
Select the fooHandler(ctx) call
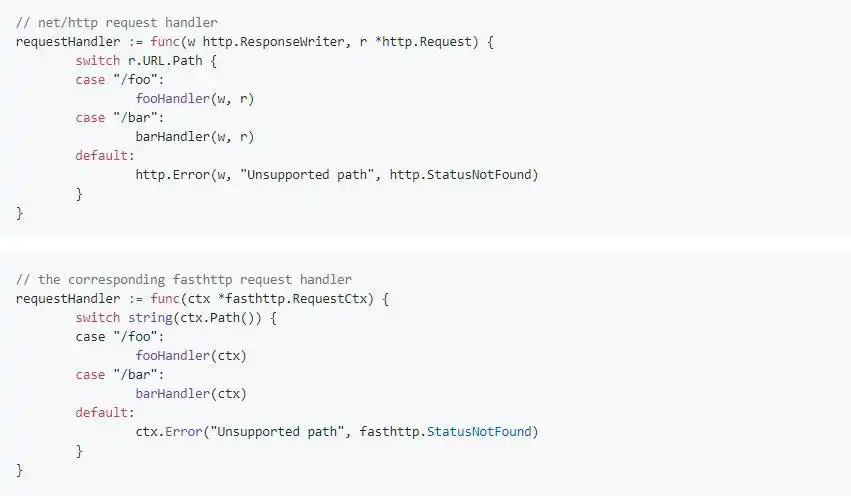191,355
